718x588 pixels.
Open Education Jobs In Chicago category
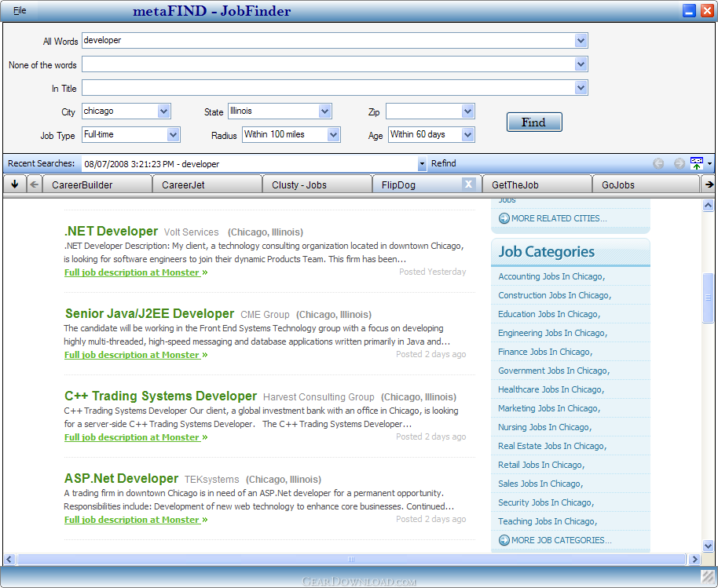click(x=549, y=314)
